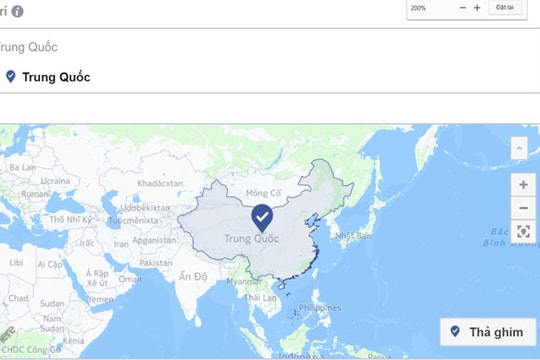Click the CHDC Công Gô label on the map
This screenshot has height=360, width=540.
click(30, 350)
